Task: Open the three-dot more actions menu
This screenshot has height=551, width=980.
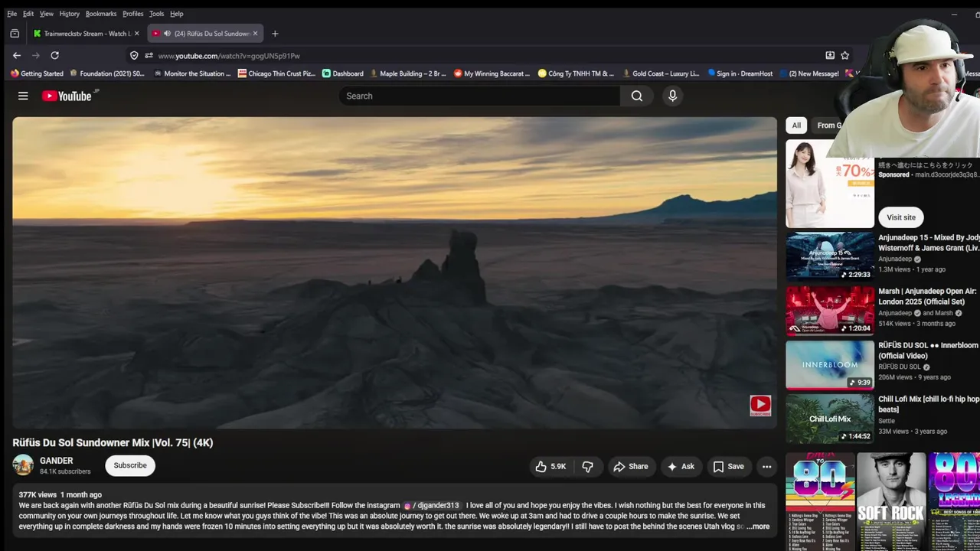Action: (766, 466)
